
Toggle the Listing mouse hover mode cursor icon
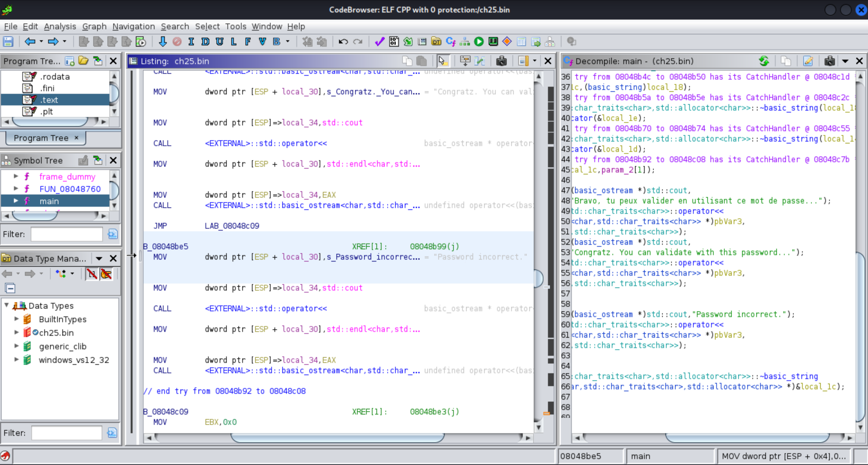pyautogui.click(x=442, y=61)
